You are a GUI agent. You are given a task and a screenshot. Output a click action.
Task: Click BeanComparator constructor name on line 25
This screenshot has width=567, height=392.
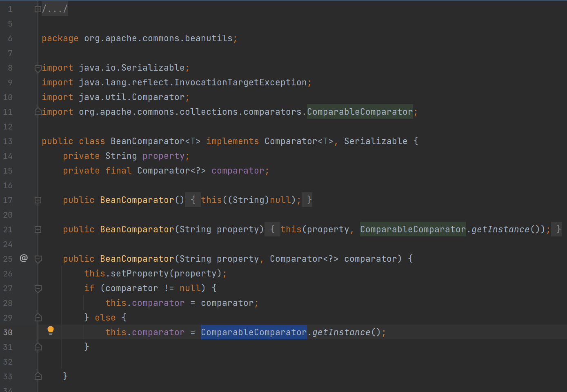(137, 259)
